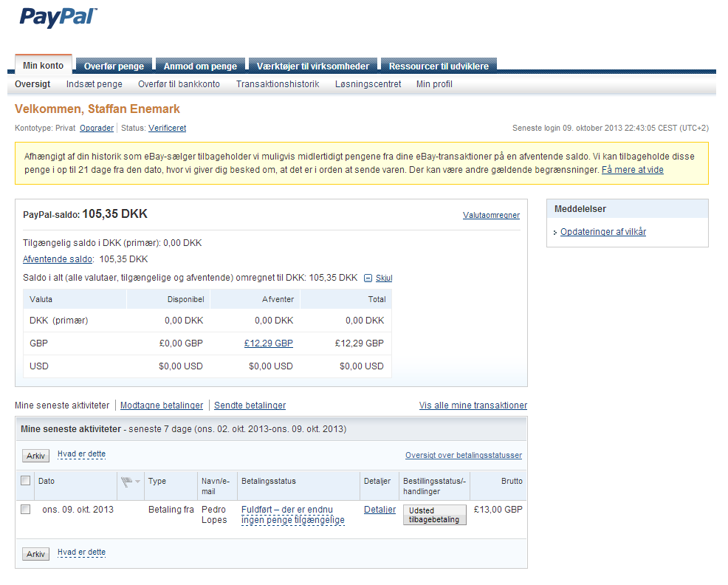Show Sendte betalinger
The width and height of the screenshot is (728, 585).
tap(250, 406)
